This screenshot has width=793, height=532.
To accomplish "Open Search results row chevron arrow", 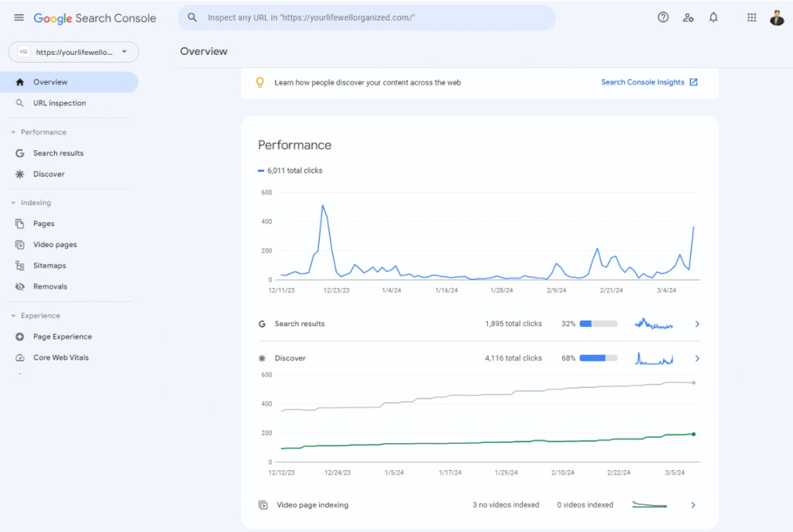I will click(697, 324).
